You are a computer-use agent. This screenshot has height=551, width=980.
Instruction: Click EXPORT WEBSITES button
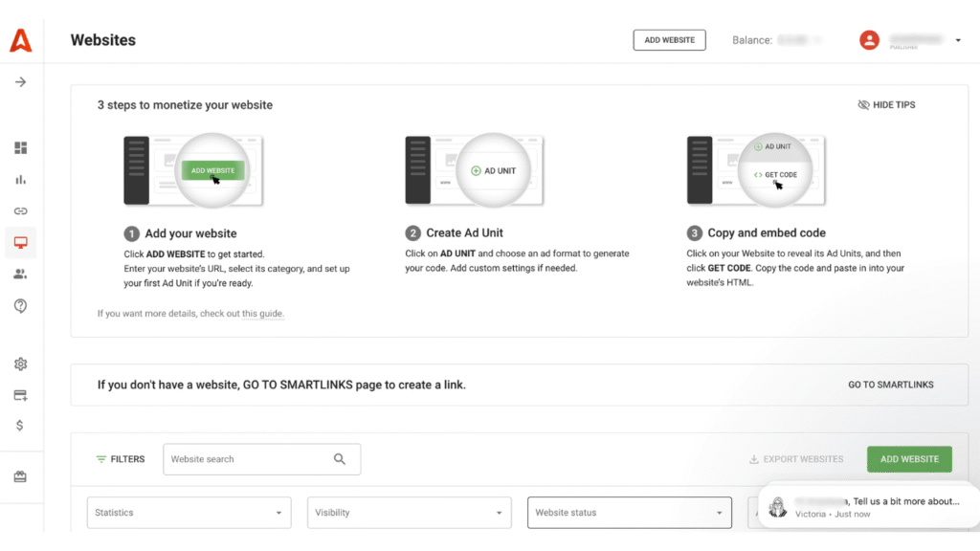click(796, 459)
